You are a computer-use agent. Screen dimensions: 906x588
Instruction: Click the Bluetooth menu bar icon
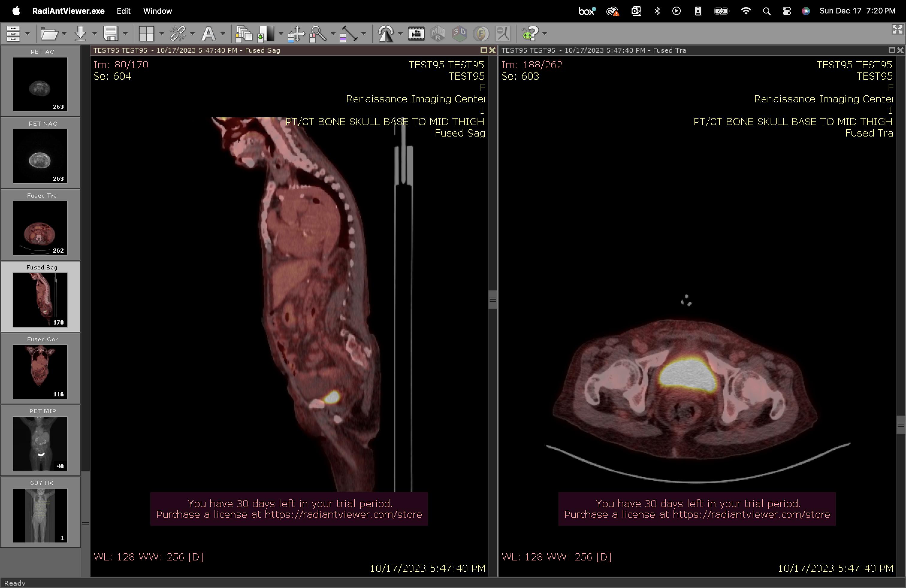[657, 11]
